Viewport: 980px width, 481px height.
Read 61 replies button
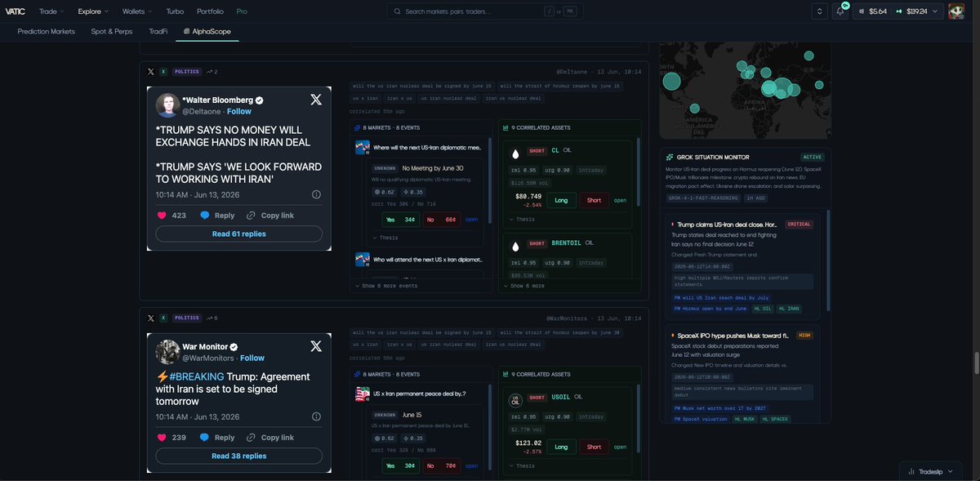239,234
